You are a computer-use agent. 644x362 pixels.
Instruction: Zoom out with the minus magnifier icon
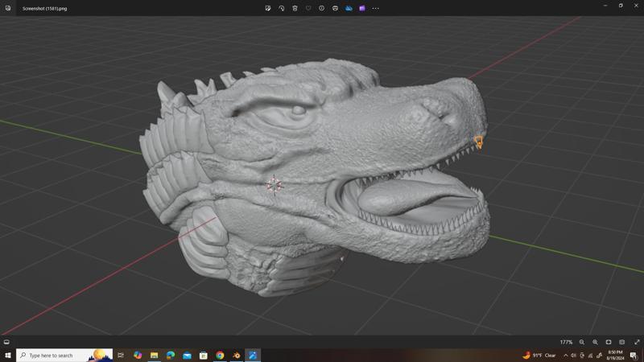coord(582,342)
